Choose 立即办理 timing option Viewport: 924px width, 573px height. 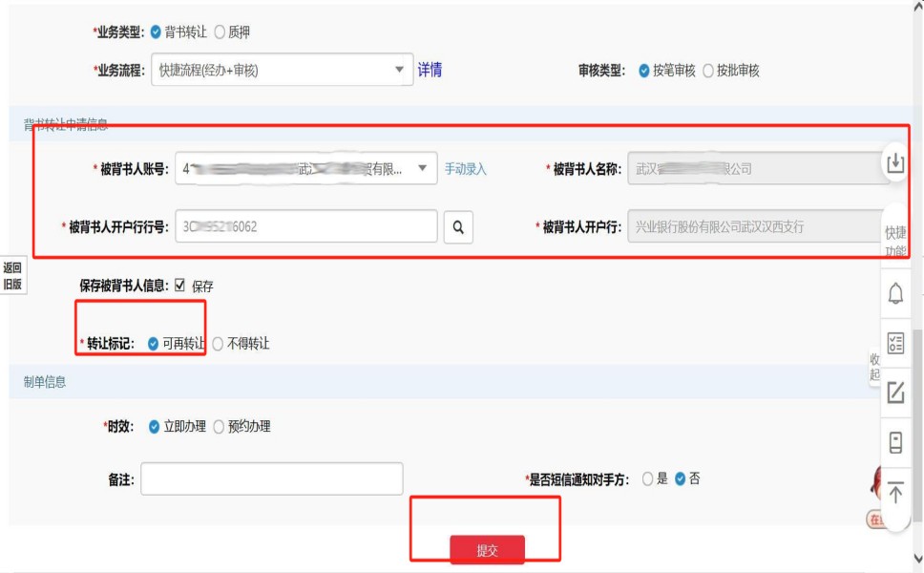pyautogui.click(x=154, y=427)
